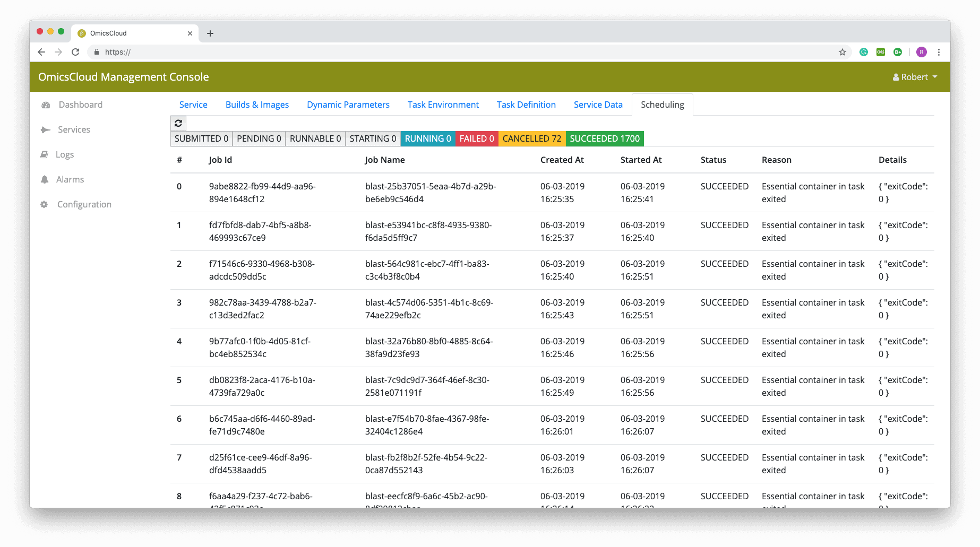Click the Status column header
This screenshot has height=547, width=980.
[x=713, y=160]
